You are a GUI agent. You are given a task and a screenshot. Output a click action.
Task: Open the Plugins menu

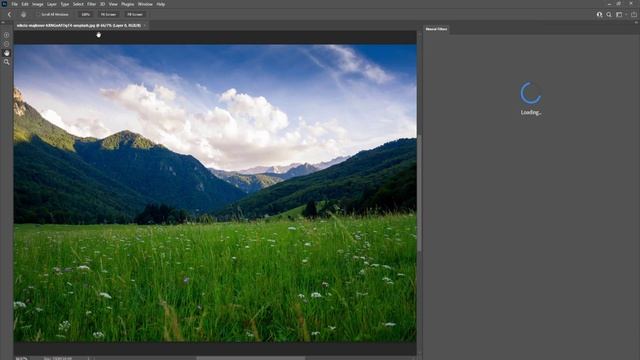pos(127,4)
